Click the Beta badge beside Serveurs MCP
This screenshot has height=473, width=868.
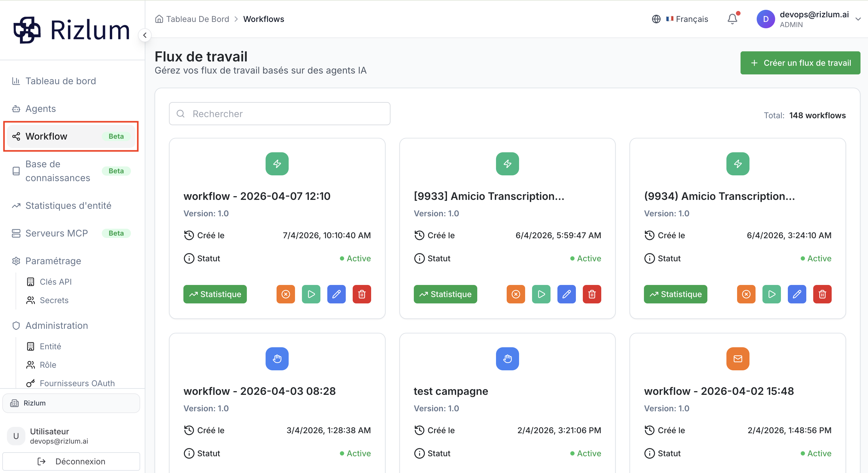coord(116,233)
